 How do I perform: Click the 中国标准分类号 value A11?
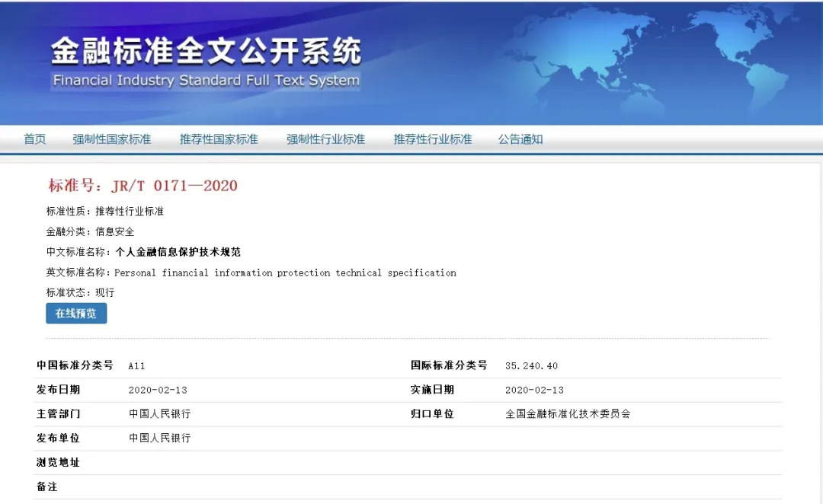click(136, 365)
